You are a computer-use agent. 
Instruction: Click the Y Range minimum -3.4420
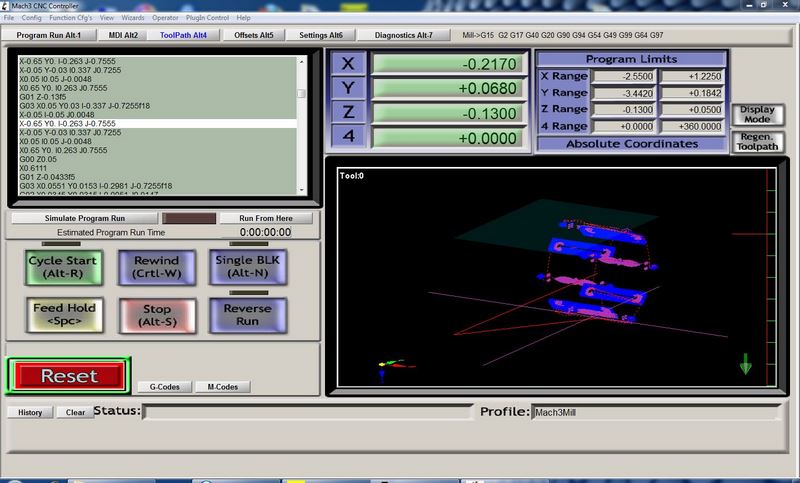click(x=624, y=93)
